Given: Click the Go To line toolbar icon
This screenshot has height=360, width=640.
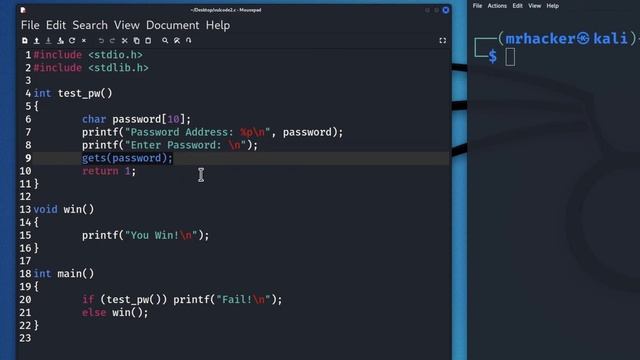Looking at the screenshot, I should (189, 41).
